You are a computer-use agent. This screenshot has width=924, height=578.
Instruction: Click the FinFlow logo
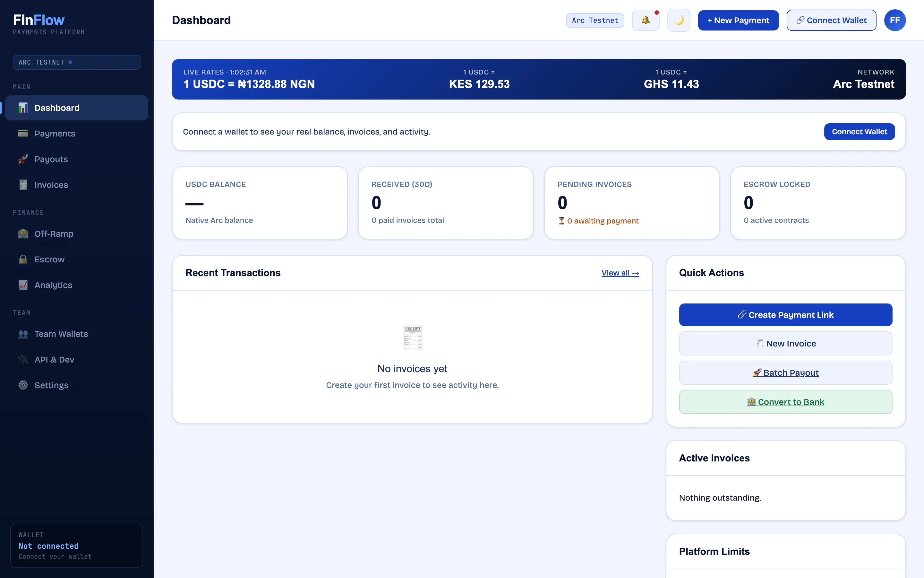pyautogui.click(x=38, y=20)
